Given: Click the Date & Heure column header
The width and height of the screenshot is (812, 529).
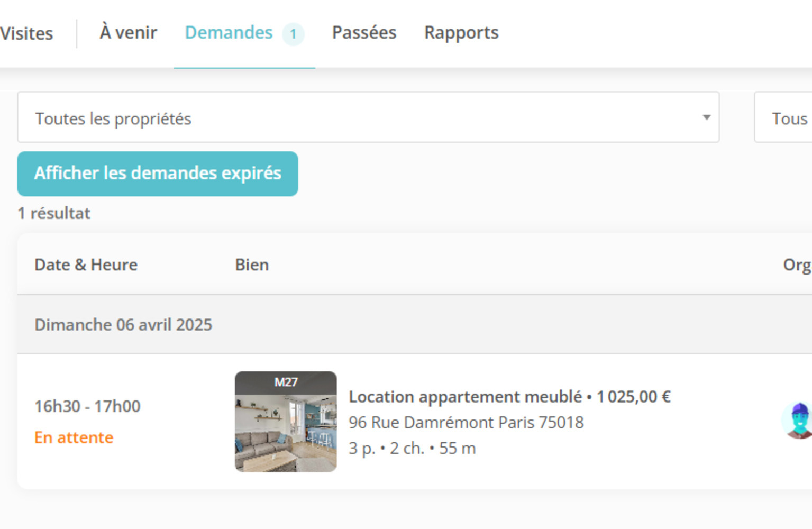Looking at the screenshot, I should click(x=86, y=264).
